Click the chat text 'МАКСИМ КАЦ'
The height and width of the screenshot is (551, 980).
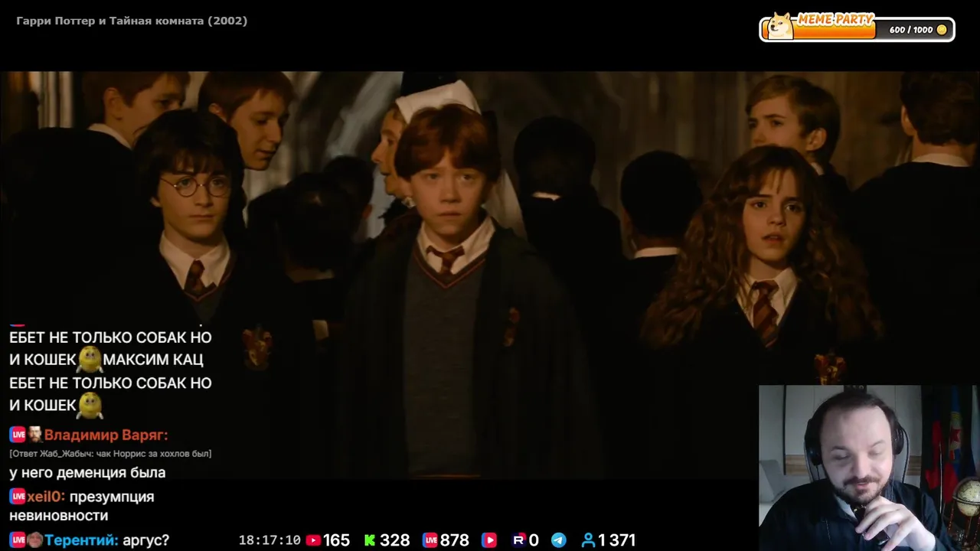coord(153,359)
